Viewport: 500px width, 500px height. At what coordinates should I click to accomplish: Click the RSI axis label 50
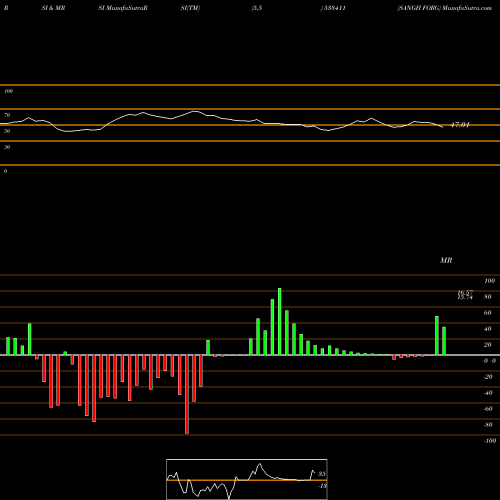click(7, 131)
